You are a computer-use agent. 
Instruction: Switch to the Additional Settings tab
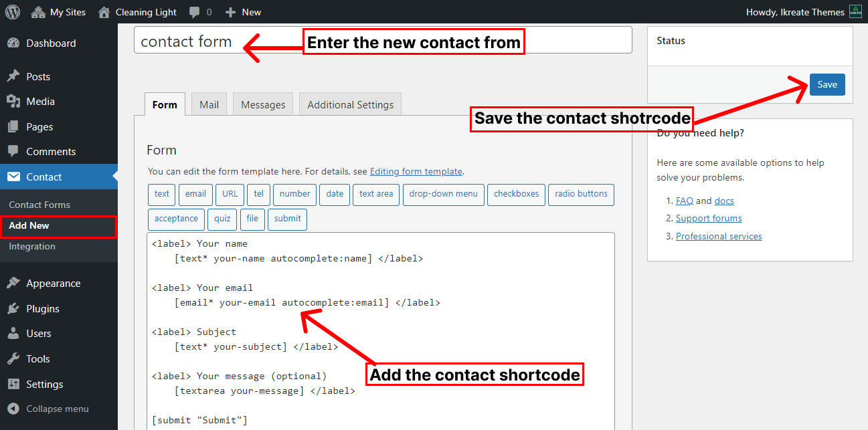point(350,105)
